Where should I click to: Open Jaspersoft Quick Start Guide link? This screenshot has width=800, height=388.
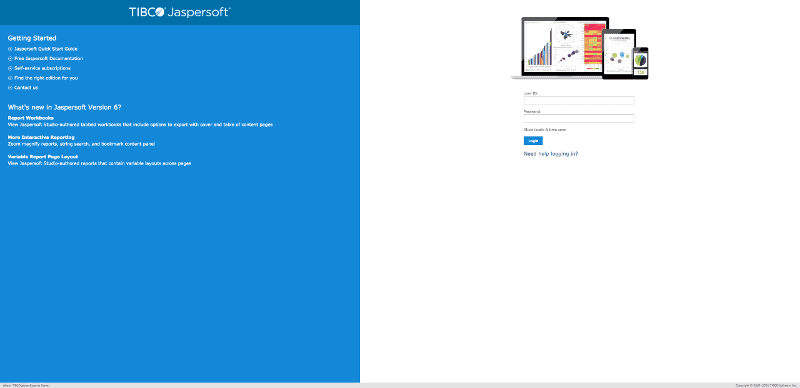pos(46,49)
